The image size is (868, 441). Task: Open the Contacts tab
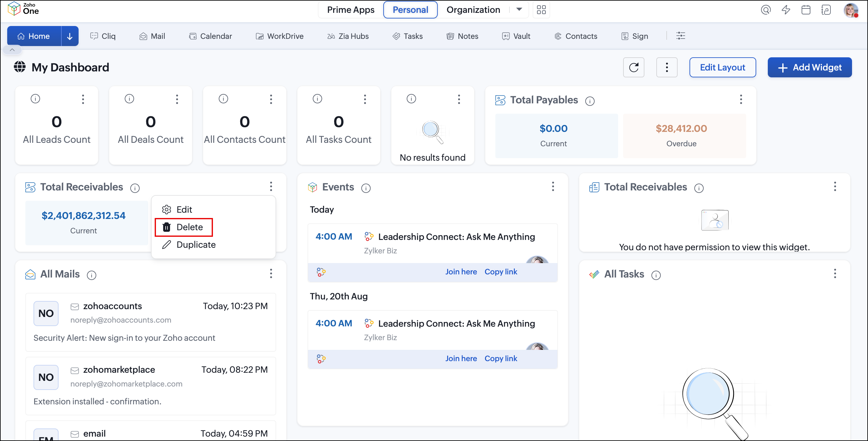576,36
